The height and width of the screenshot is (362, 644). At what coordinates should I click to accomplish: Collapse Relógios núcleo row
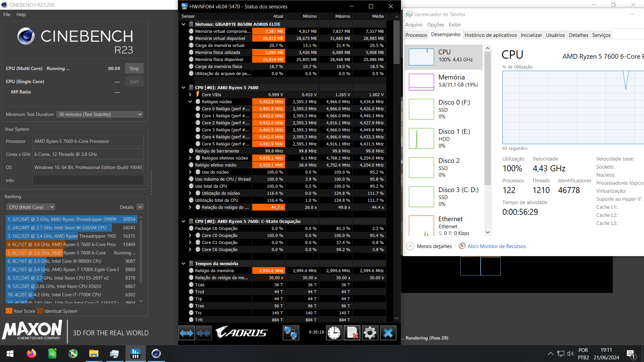pos(190,102)
